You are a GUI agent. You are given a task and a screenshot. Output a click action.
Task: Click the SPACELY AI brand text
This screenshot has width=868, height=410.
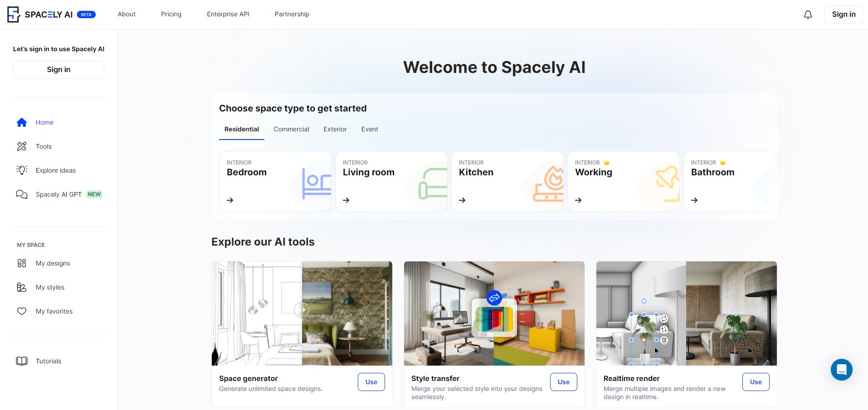point(49,14)
